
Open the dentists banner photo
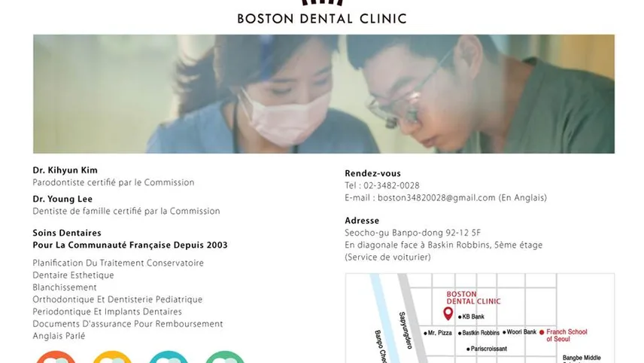point(324,94)
